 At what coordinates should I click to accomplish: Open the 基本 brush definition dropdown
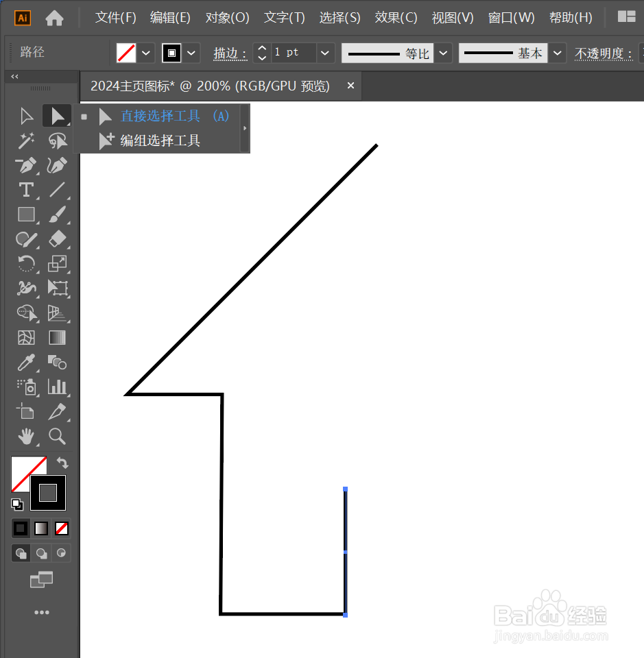557,53
